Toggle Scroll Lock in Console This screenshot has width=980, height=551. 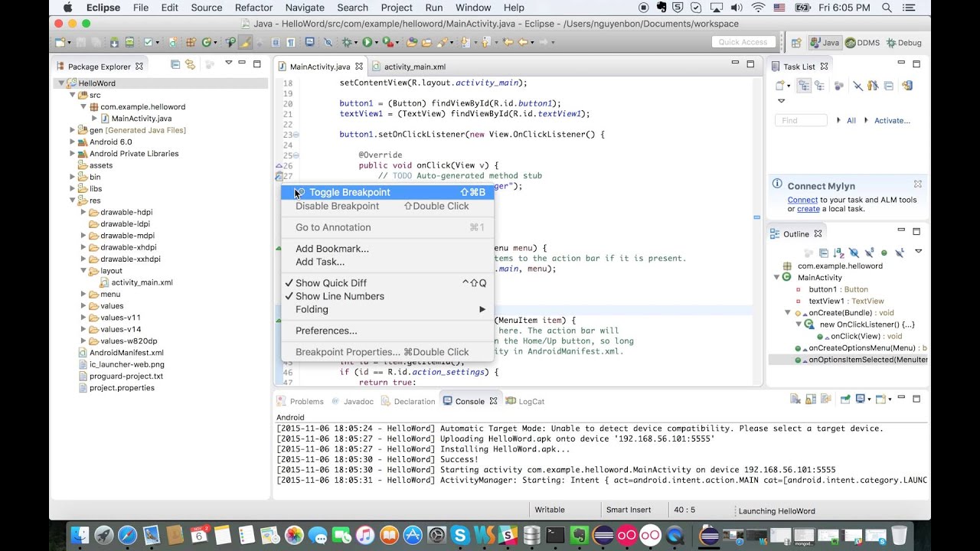tap(811, 399)
